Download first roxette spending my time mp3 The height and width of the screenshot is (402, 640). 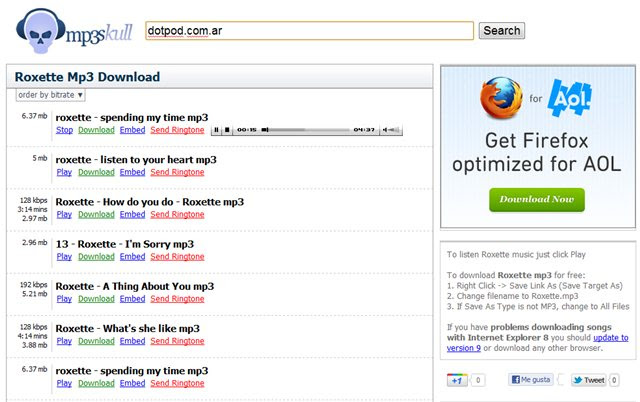click(x=96, y=130)
